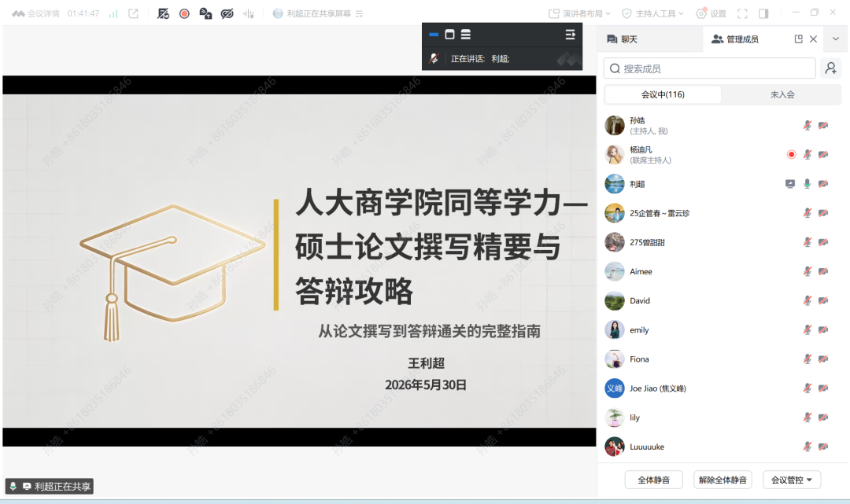Screen dimensions: 850x504
Task: Click Fiona's camera-off icon
Action: pos(823,359)
